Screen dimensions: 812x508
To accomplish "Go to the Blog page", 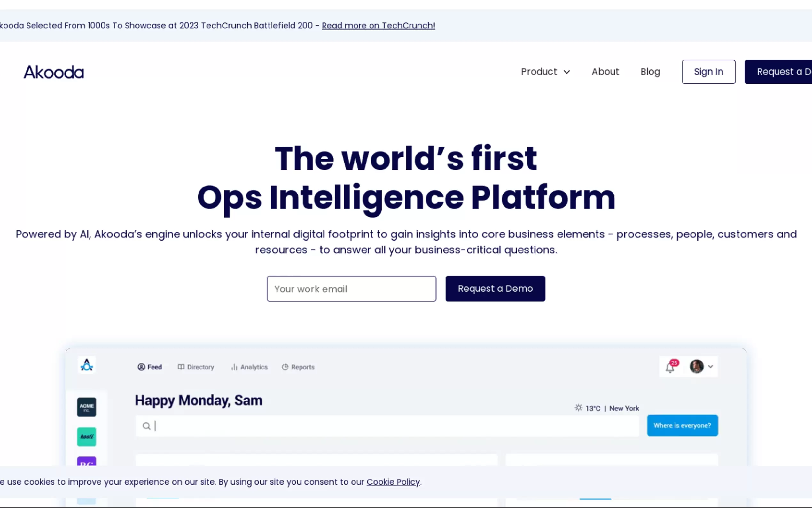I will [x=650, y=72].
